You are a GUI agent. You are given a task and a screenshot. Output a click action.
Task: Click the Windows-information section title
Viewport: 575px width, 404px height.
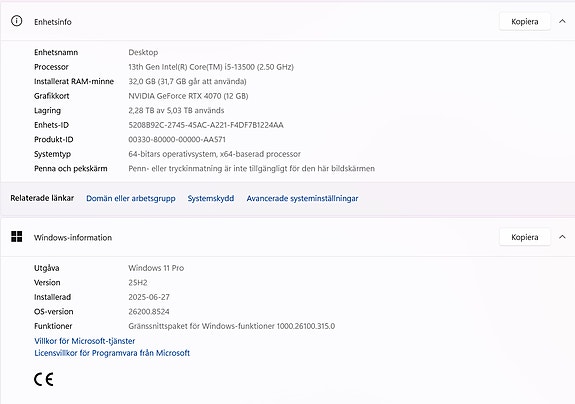point(73,238)
